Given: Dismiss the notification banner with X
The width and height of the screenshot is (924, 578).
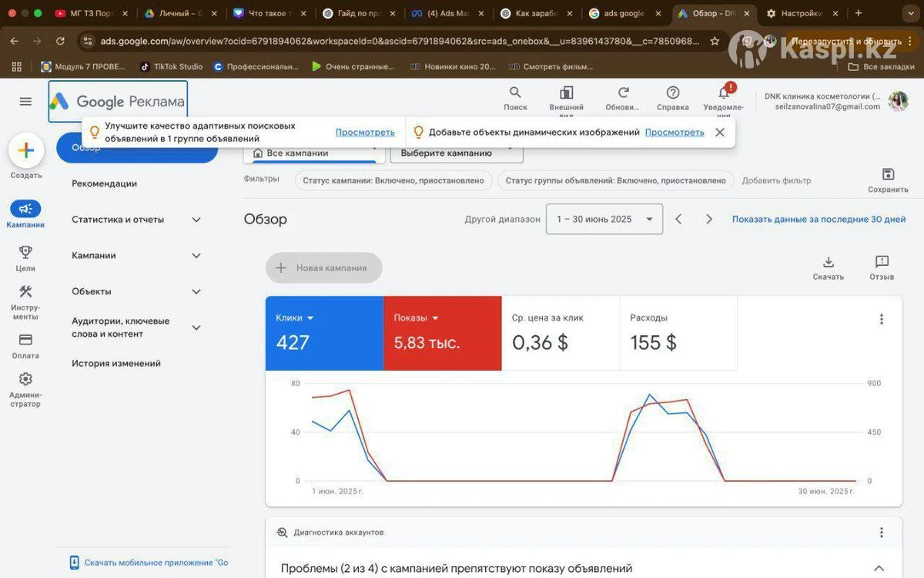Looking at the screenshot, I should [720, 133].
